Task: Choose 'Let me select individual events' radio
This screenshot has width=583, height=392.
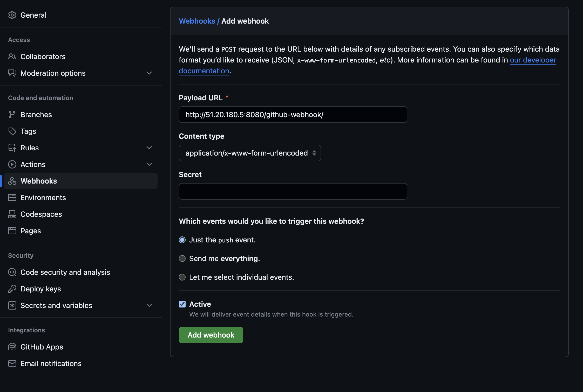Action: 182,277
